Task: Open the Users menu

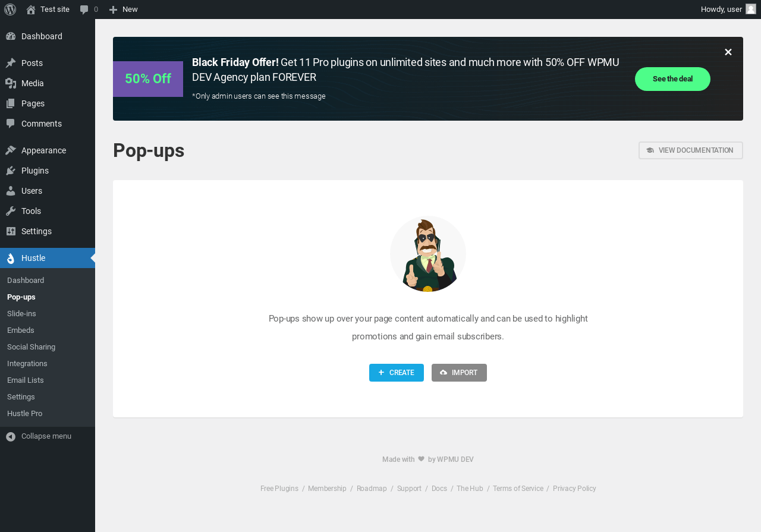Action: tap(48, 191)
